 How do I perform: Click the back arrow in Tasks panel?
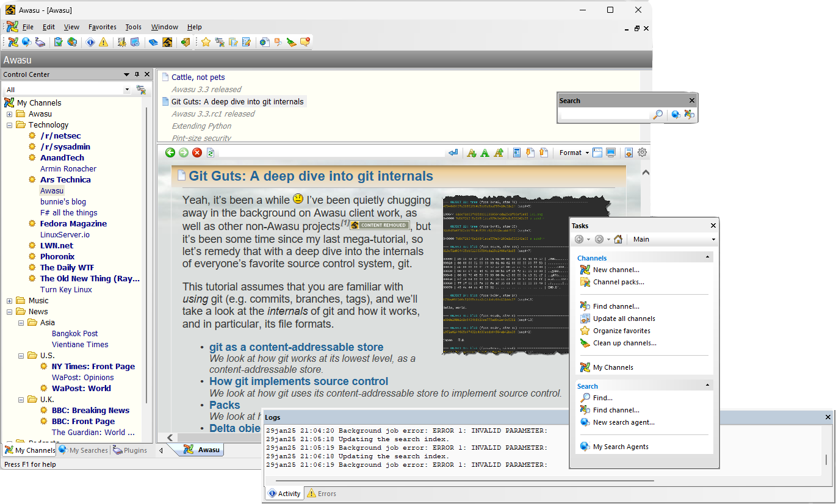point(580,239)
